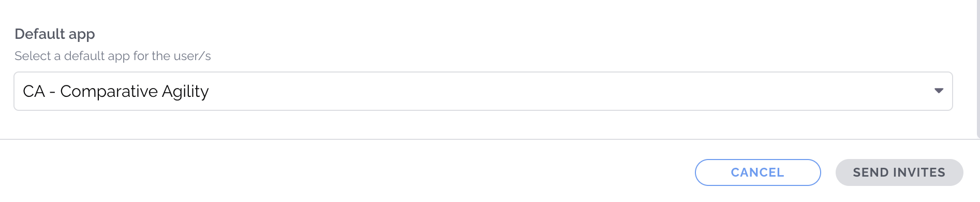Click the word CANCEL in the outlined button

pyautogui.click(x=758, y=172)
